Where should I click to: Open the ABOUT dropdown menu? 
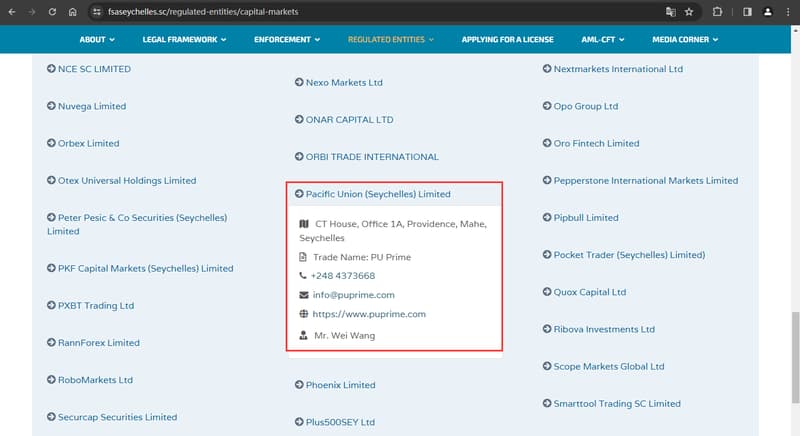click(97, 39)
